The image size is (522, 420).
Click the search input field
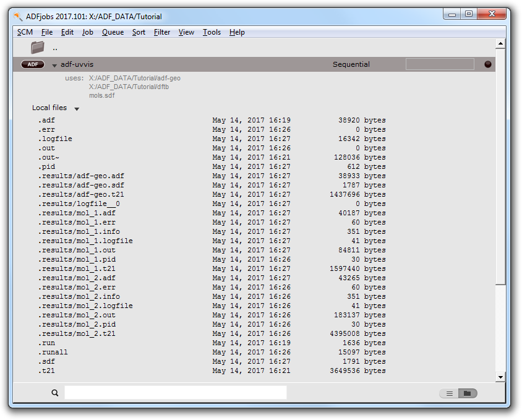click(176, 393)
